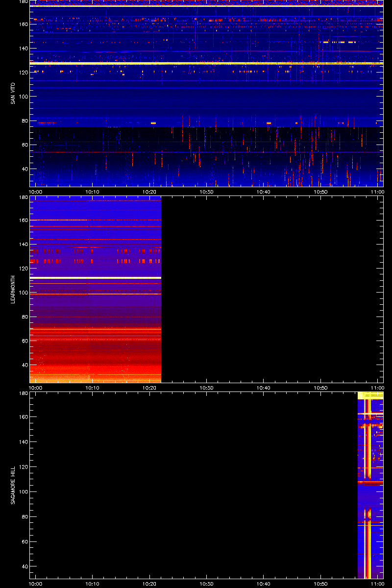Choose the 10:30 tick under Sagamore Hill panel
Image resolution: width=392 pixels, height=588 pixels.
207,584
